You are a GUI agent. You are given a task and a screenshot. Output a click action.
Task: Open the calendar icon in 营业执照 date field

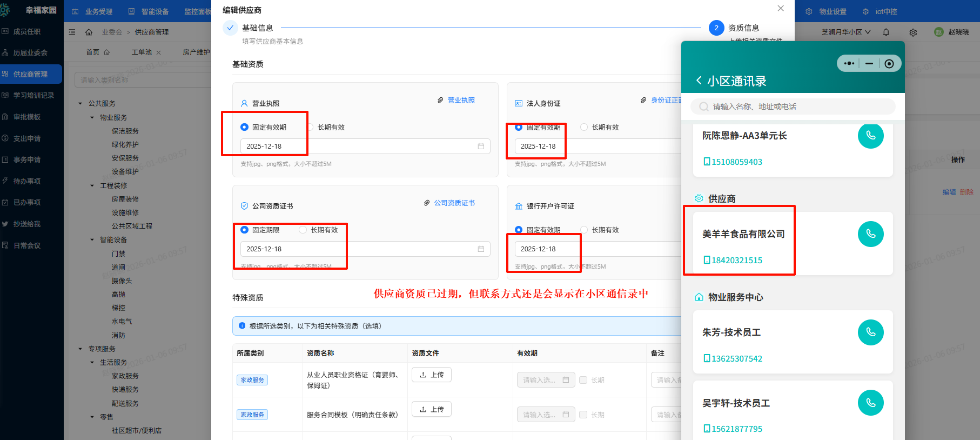tap(481, 146)
